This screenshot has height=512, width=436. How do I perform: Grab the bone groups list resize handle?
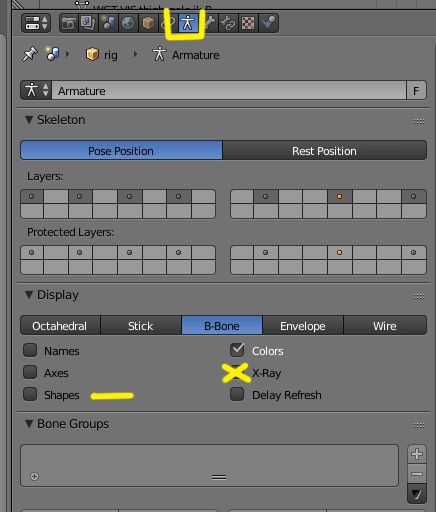pos(219,478)
